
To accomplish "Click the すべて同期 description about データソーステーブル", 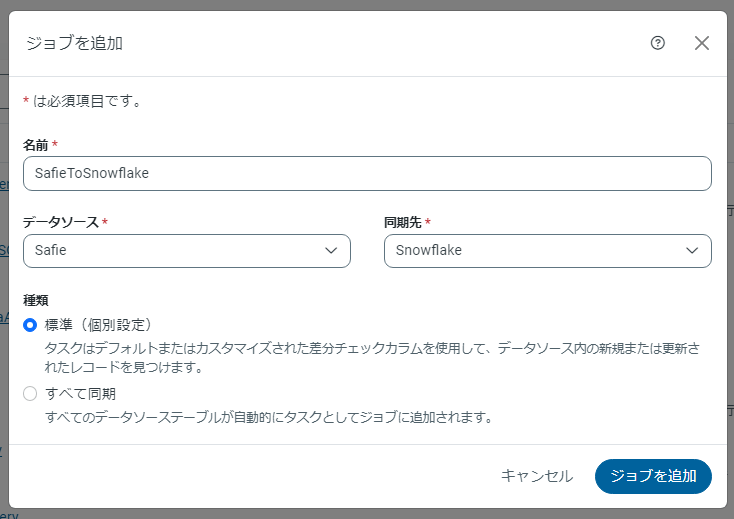I will 269,416.
